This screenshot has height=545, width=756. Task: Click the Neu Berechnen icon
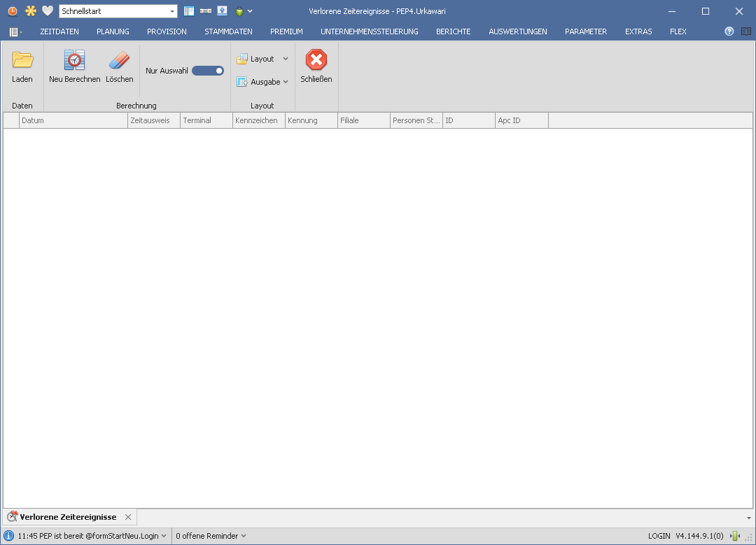(x=74, y=61)
